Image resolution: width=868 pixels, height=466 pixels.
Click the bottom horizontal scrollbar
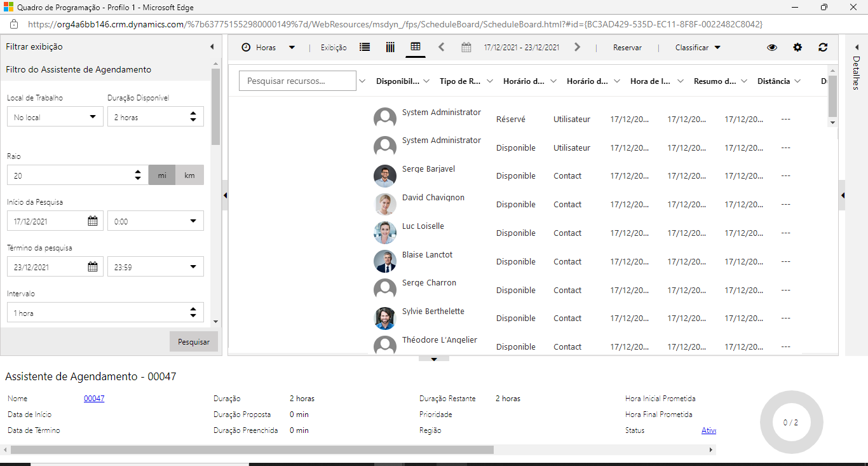coord(252,449)
